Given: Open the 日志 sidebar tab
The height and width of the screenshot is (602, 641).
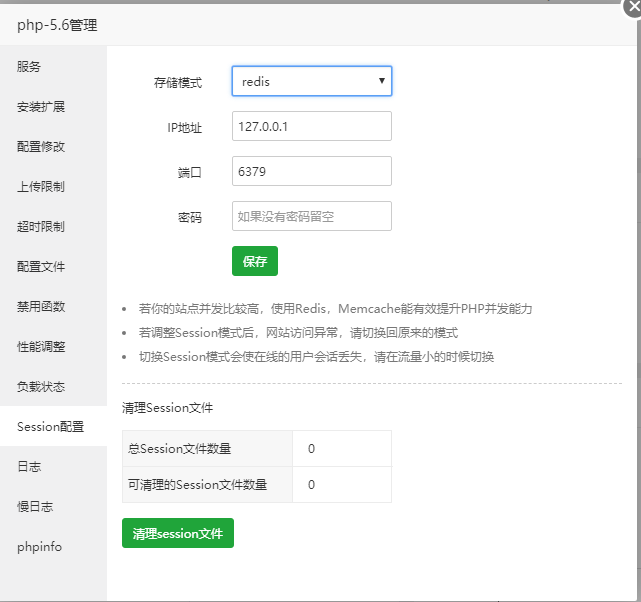Looking at the screenshot, I should 53,466.
